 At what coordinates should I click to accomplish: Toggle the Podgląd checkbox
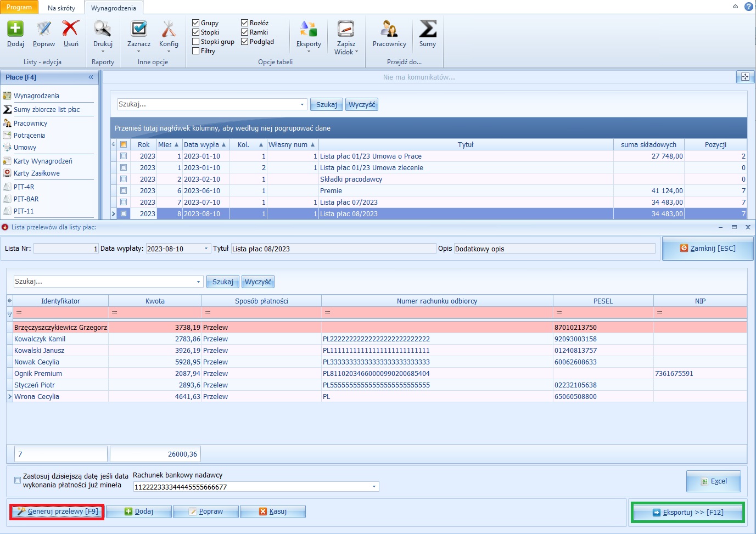244,42
